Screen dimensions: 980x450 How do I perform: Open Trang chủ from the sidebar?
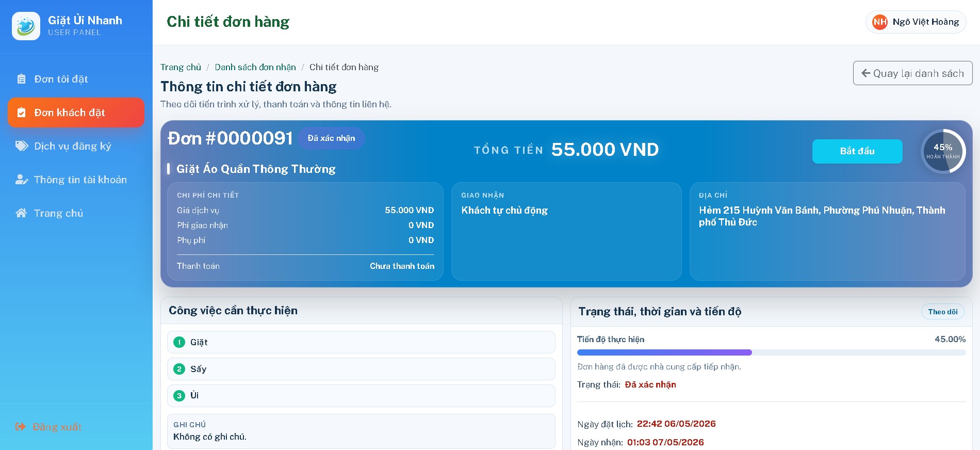[76, 213]
